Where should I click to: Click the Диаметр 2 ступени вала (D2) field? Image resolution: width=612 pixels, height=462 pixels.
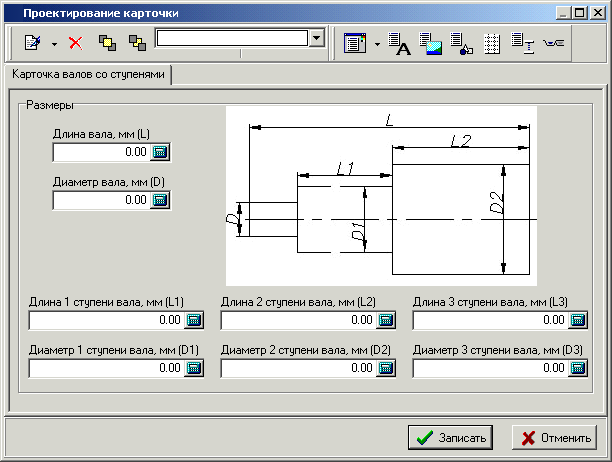[299, 368]
